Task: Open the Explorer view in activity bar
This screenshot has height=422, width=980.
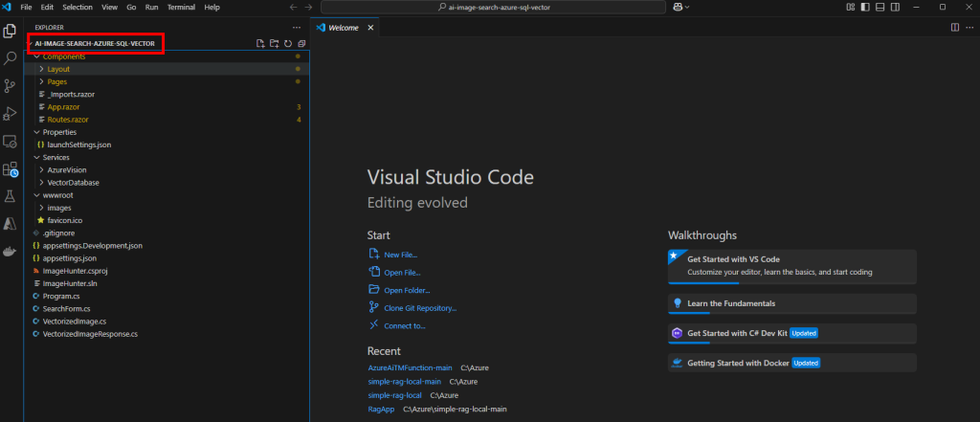Action: click(10, 31)
